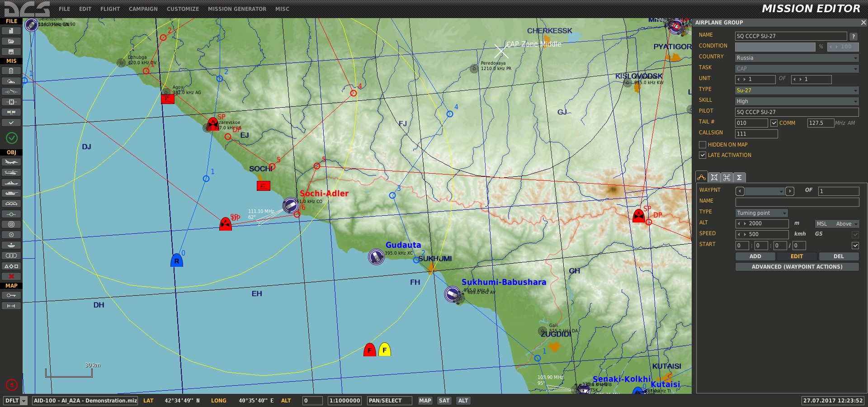Select the helicopter group tool
Viewport: 868px width, 407px height.
click(11, 172)
